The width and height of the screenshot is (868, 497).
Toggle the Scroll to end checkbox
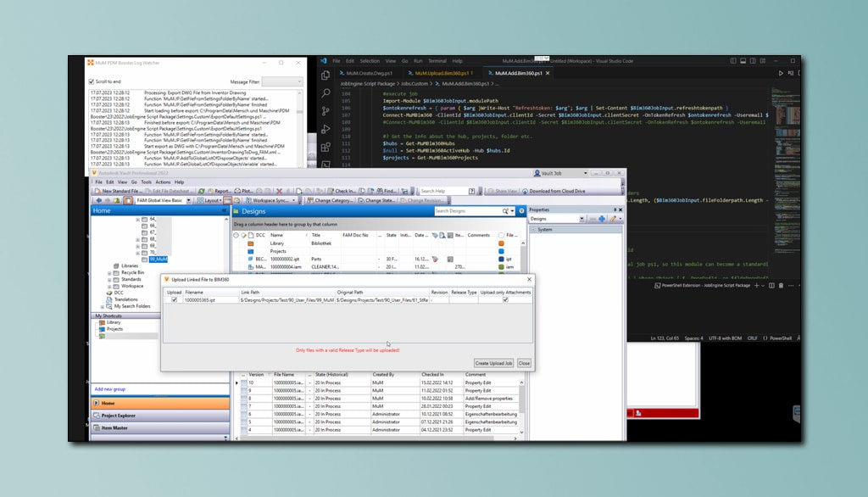click(x=92, y=81)
